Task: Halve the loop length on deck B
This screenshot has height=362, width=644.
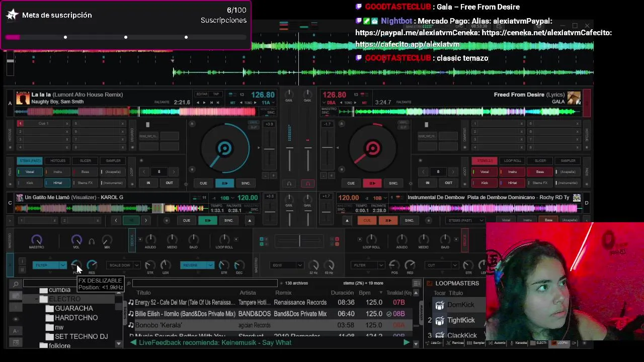Action: click(x=423, y=172)
